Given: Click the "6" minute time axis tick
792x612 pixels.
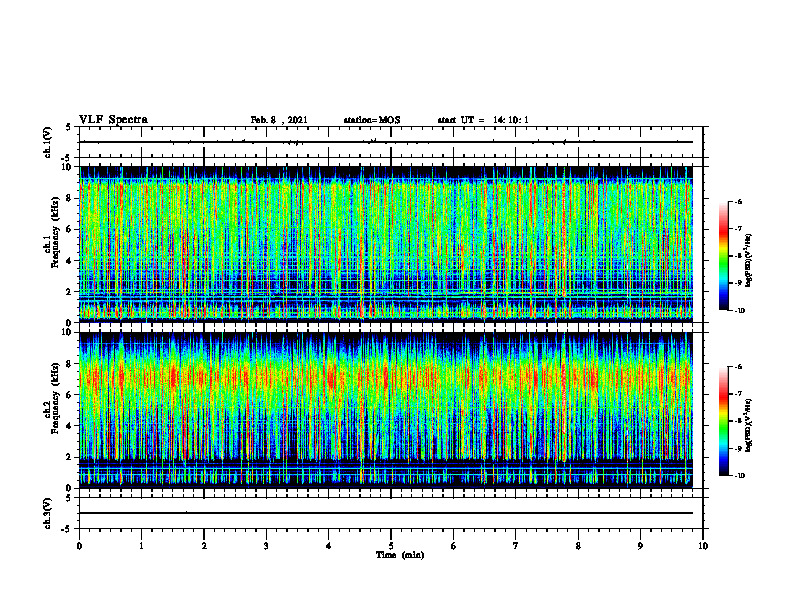Looking at the screenshot, I should pyautogui.click(x=454, y=546).
